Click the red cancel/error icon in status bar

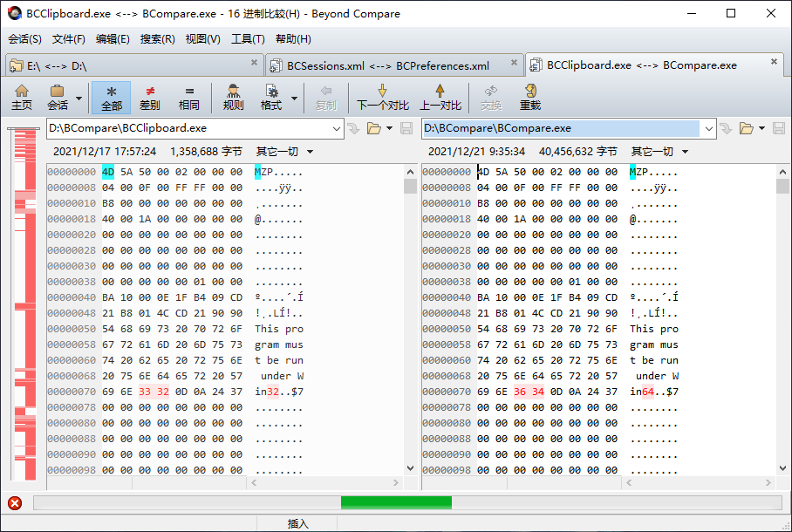coord(15,503)
